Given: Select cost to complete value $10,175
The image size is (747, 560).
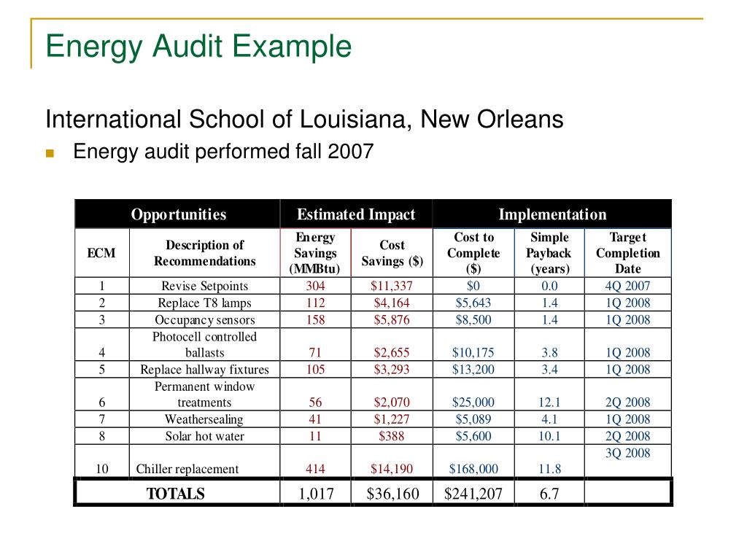Looking at the screenshot, I should coord(473,353).
